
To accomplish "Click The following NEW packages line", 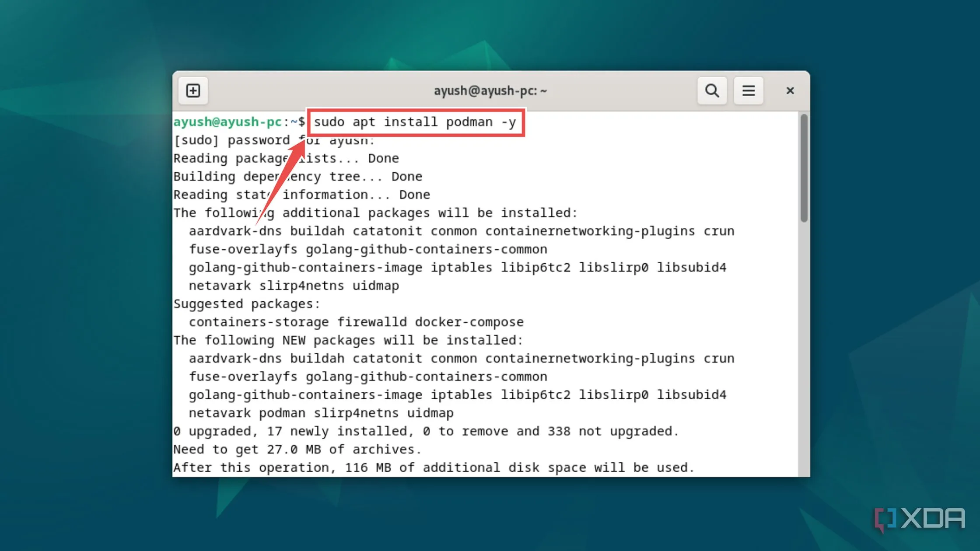I will 348,340.
